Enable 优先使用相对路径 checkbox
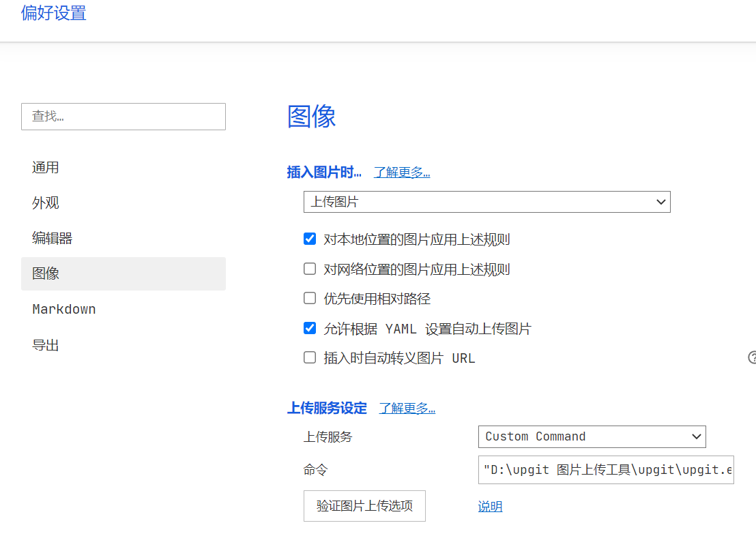The height and width of the screenshot is (551, 756). (310, 299)
